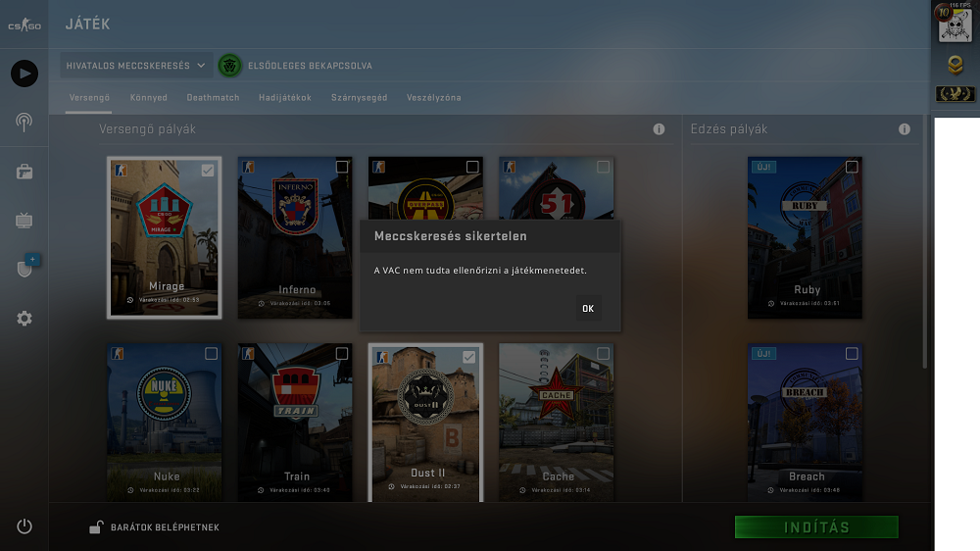Viewport: 980px width, 551px height.
Task: Click the green INDÍTÁS button
Action: [x=816, y=527]
